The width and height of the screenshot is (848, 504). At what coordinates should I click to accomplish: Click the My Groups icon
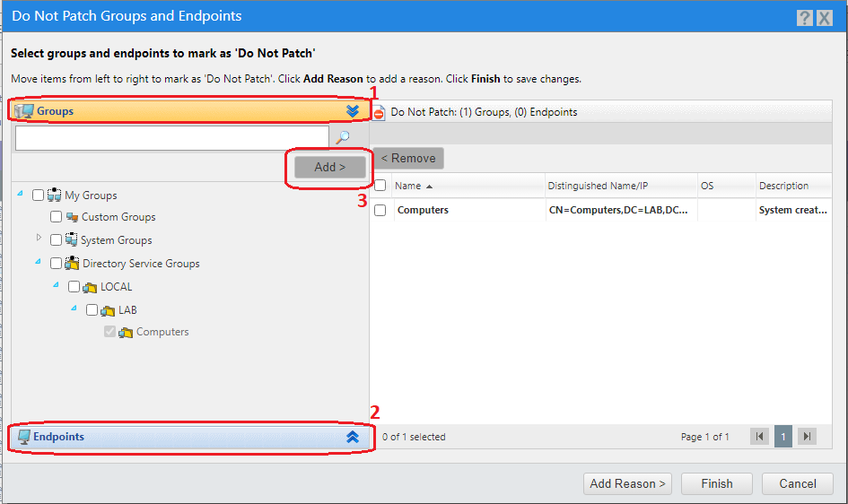click(54, 195)
